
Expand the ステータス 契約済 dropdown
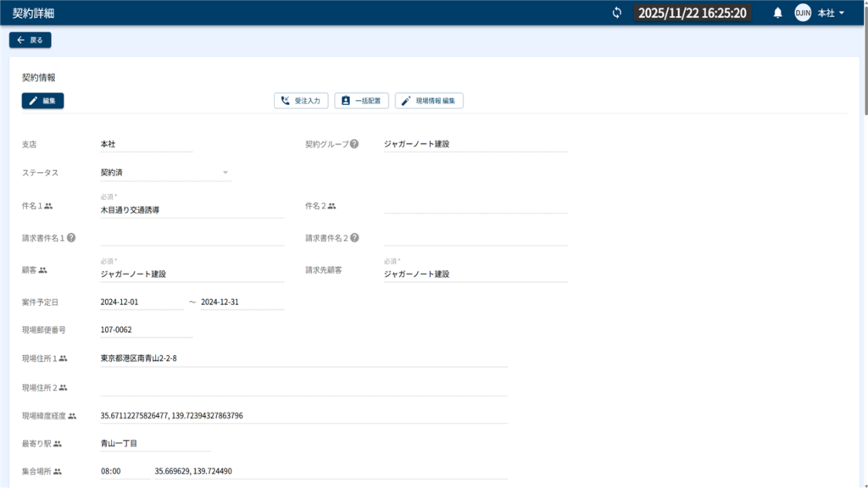click(166, 173)
